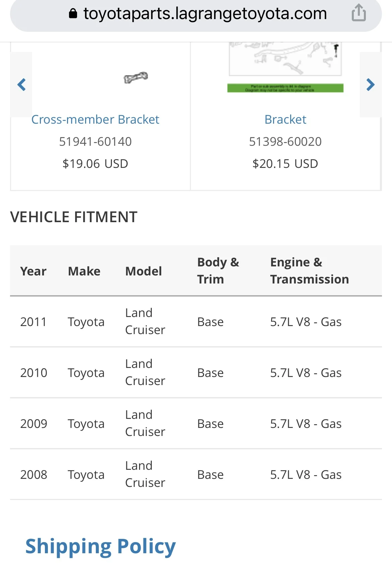Tap the share icon in address bar
392x571 pixels.
358,13
